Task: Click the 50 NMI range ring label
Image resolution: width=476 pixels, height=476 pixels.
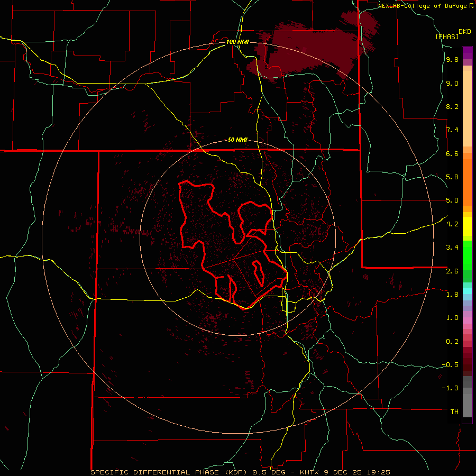Action: 237,140
